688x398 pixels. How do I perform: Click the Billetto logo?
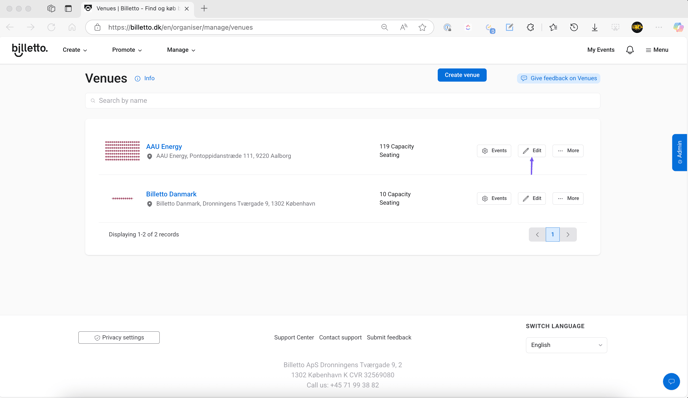[x=30, y=50]
